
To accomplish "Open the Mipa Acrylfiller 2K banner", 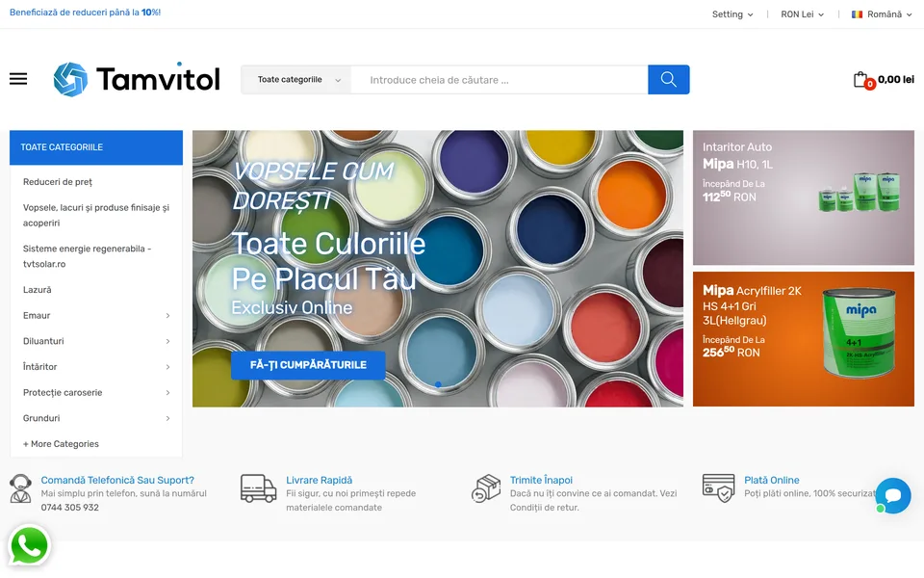I will coord(803,339).
